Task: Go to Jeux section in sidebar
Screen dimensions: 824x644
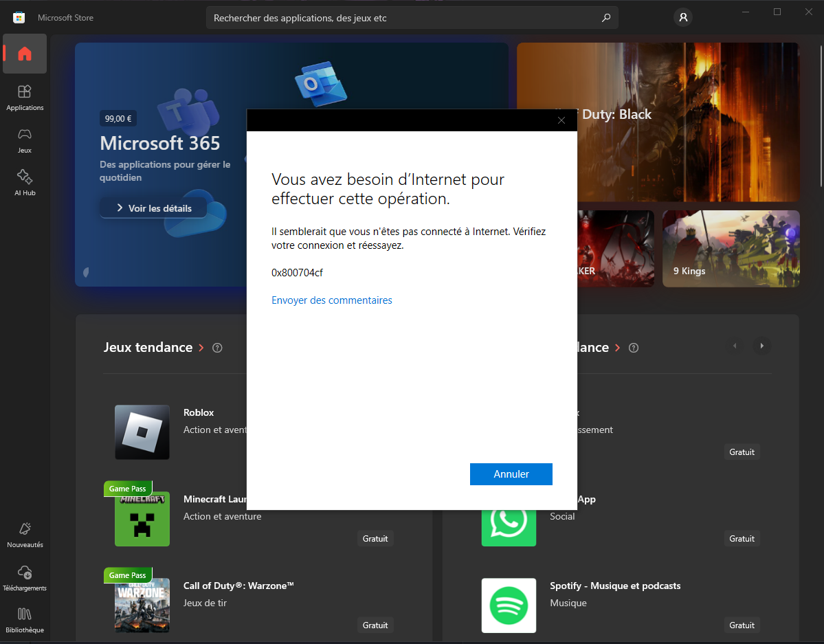Action: tap(25, 141)
